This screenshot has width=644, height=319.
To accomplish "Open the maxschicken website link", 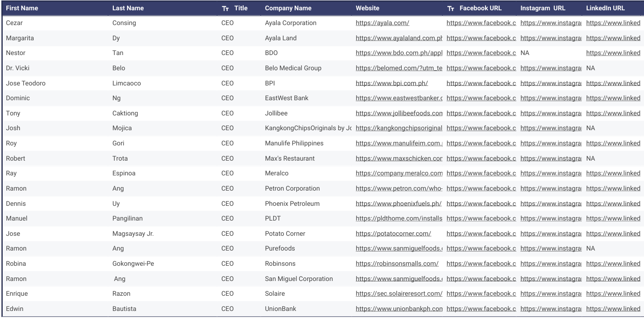I will (x=399, y=158).
